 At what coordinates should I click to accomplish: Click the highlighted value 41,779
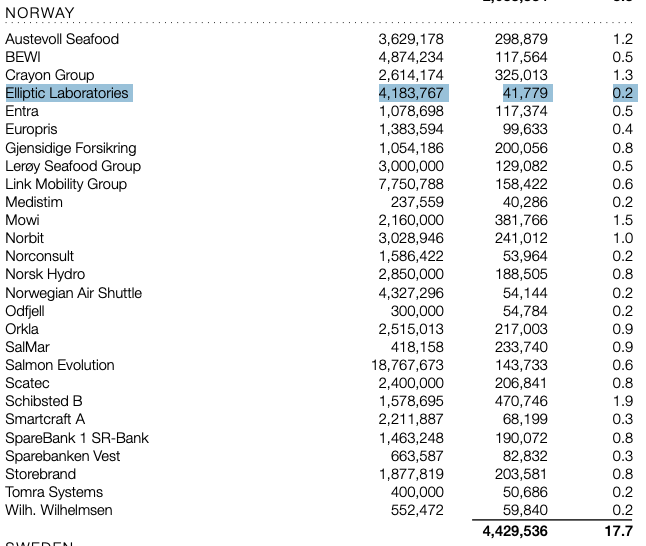[x=525, y=93]
